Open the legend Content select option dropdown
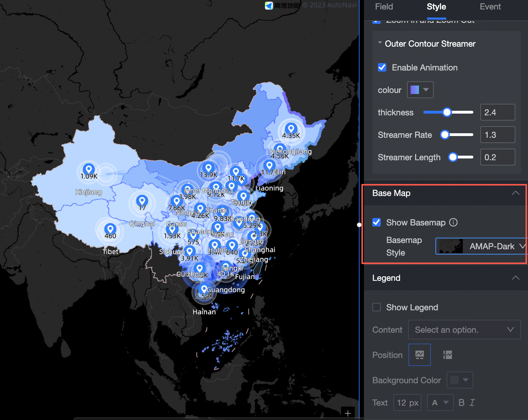 [x=464, y=330]
